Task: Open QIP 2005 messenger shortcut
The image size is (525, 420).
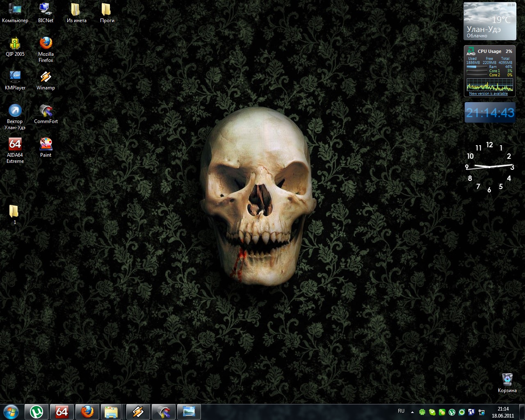Action: coord(15,43)
